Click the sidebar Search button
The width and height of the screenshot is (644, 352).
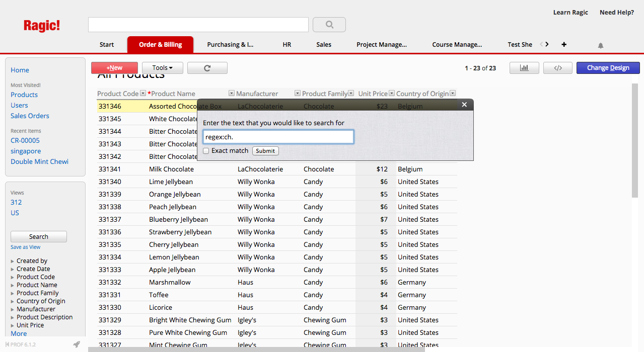[39, 237]
